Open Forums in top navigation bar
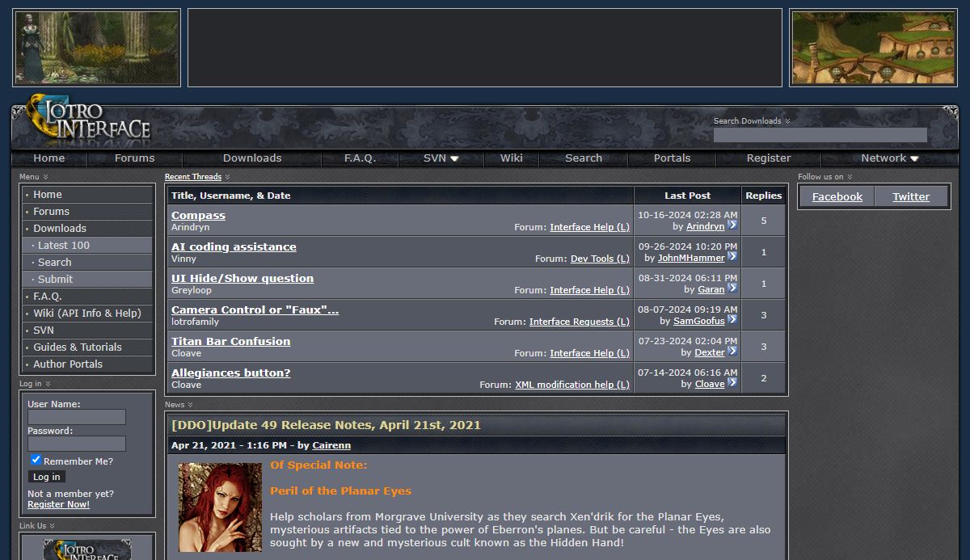Screen dimensions: 970x560 click(x=135, y=158)
